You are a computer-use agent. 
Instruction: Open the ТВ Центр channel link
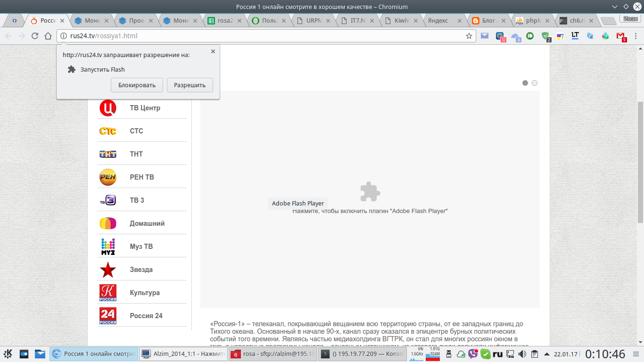145,108
